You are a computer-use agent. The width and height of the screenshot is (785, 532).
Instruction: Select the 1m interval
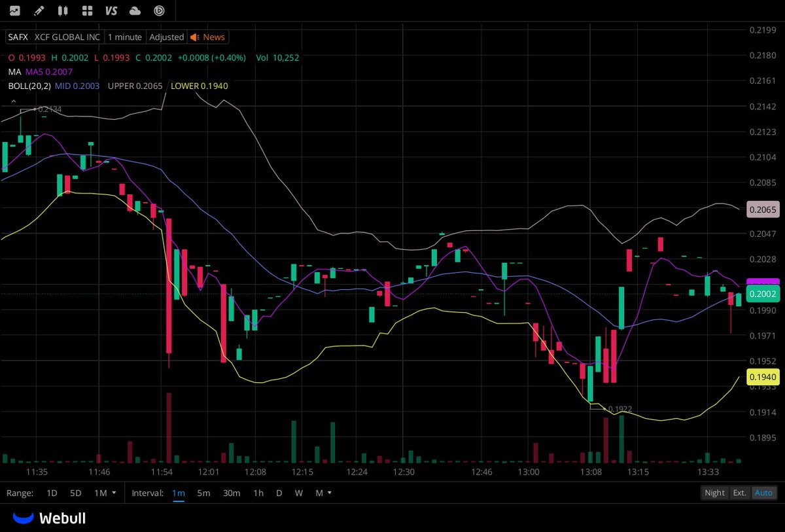179,493
